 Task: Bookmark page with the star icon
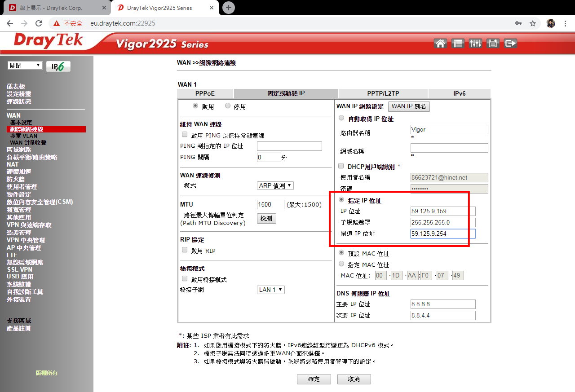click(533, 23)
